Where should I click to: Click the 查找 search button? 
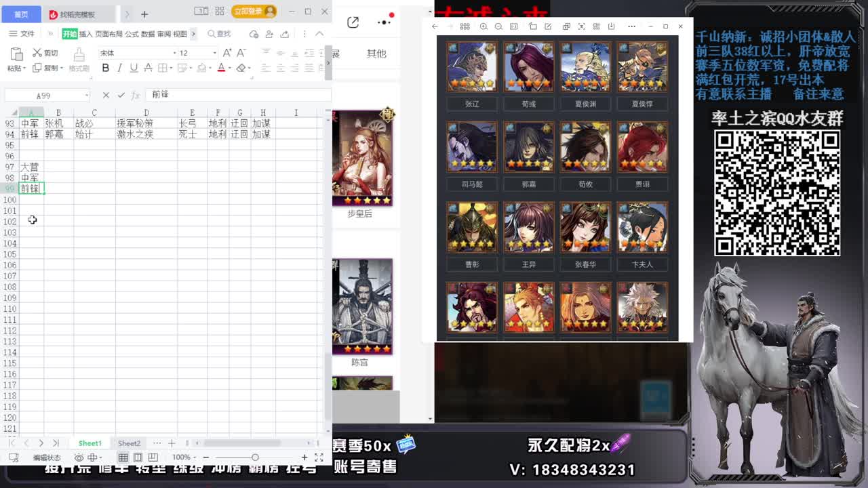[x=220, y=34]
